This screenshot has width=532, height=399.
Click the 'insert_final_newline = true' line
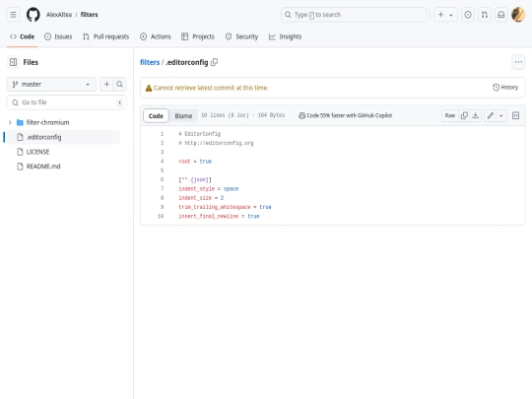click(x=219, y=216)
